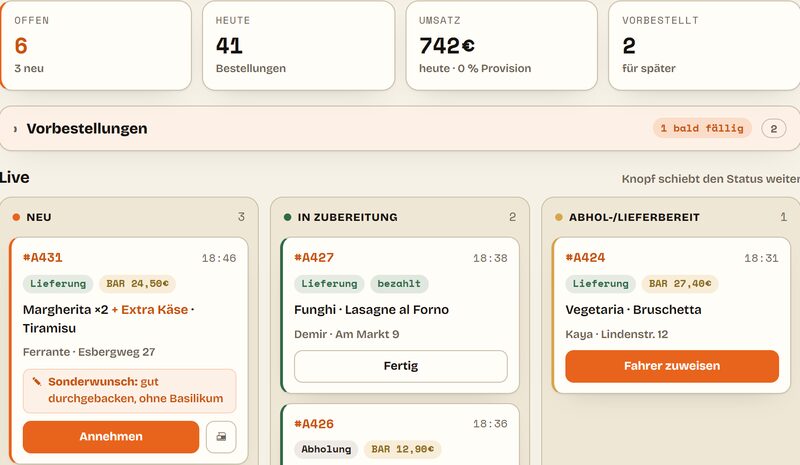Screen dimensions: 800x465
Task: Click the 'für später' text
Action: 648,68
